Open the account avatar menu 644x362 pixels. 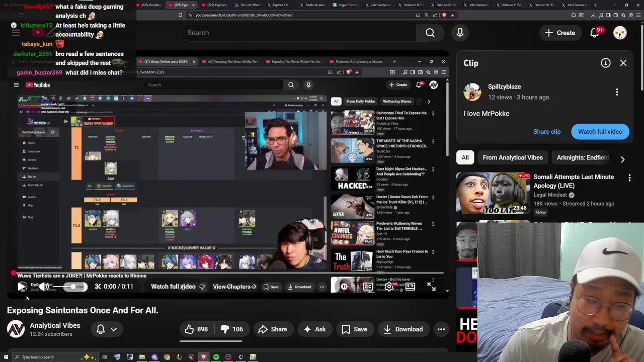tap(620, 33)
